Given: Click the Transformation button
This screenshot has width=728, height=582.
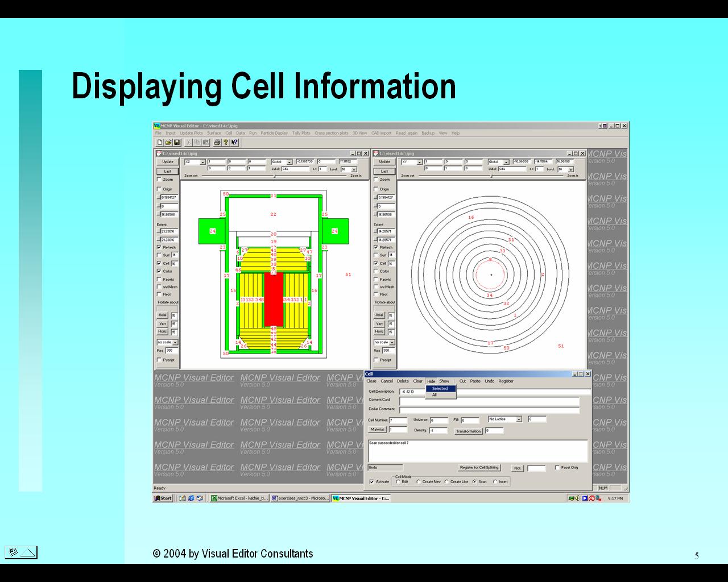Looking at the screenshot, I should [x=469, y=431].
